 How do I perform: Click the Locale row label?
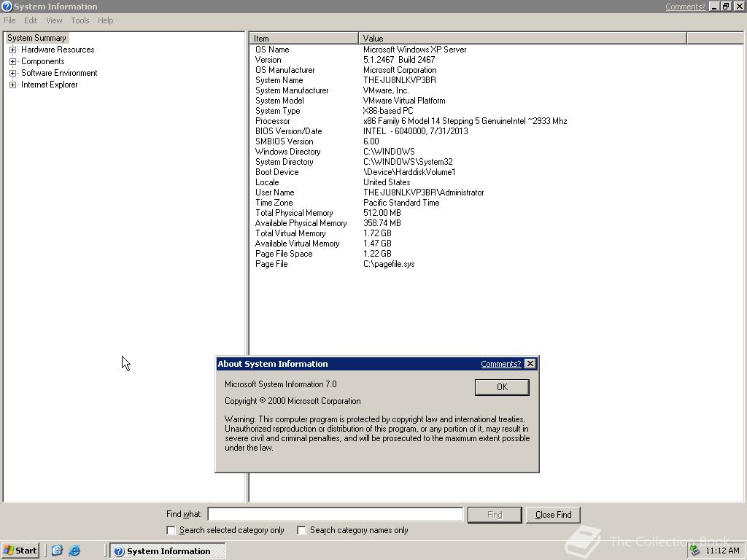coord(267,182)
